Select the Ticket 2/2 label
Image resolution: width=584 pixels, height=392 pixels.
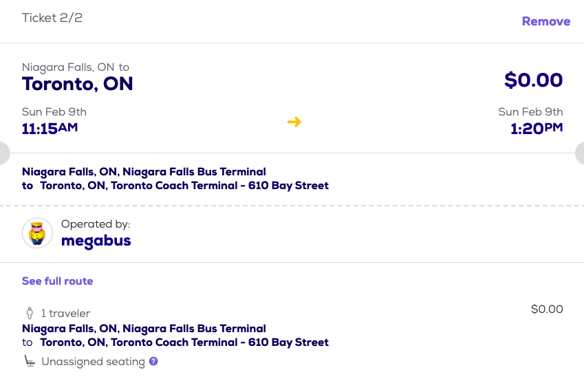click(52, 18)
